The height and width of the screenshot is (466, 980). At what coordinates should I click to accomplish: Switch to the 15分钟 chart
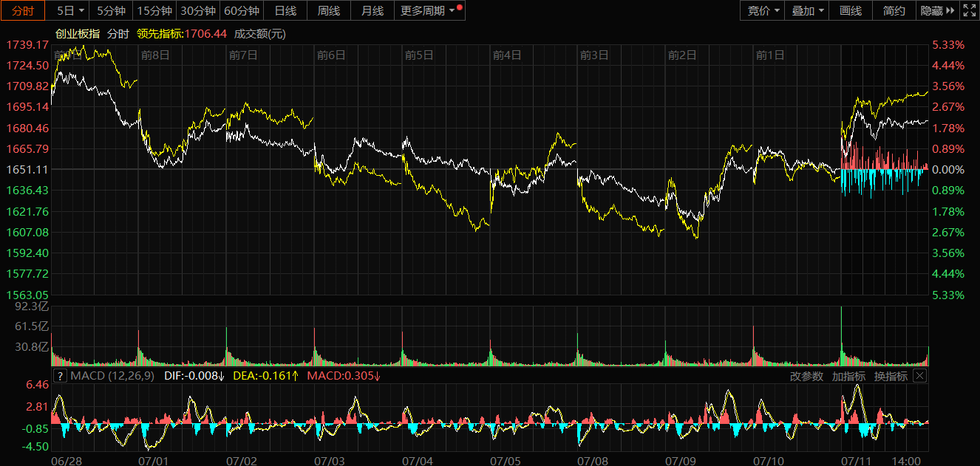(155, 10)
